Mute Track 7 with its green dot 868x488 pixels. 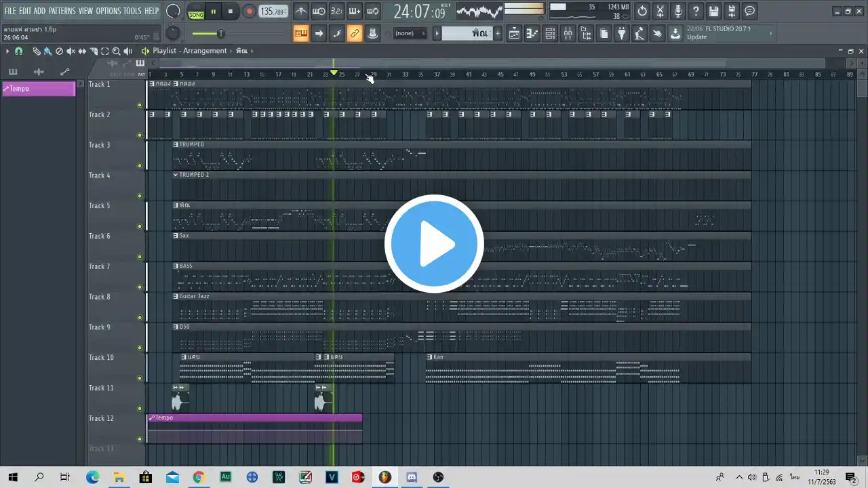tap(140, 287)
